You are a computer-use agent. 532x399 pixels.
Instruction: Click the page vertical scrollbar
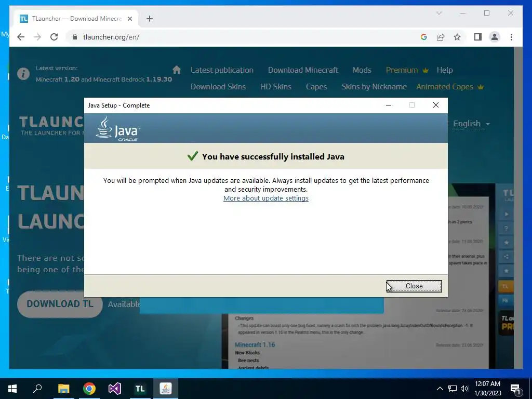518,208
